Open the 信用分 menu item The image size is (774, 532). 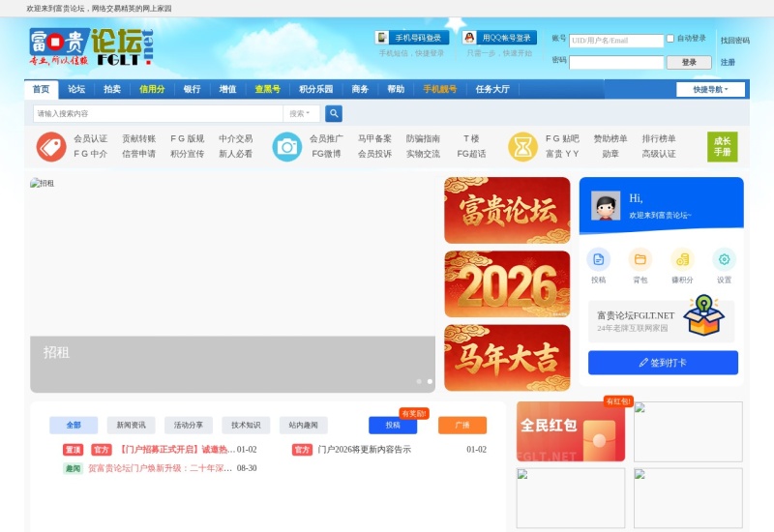[152, 89]
